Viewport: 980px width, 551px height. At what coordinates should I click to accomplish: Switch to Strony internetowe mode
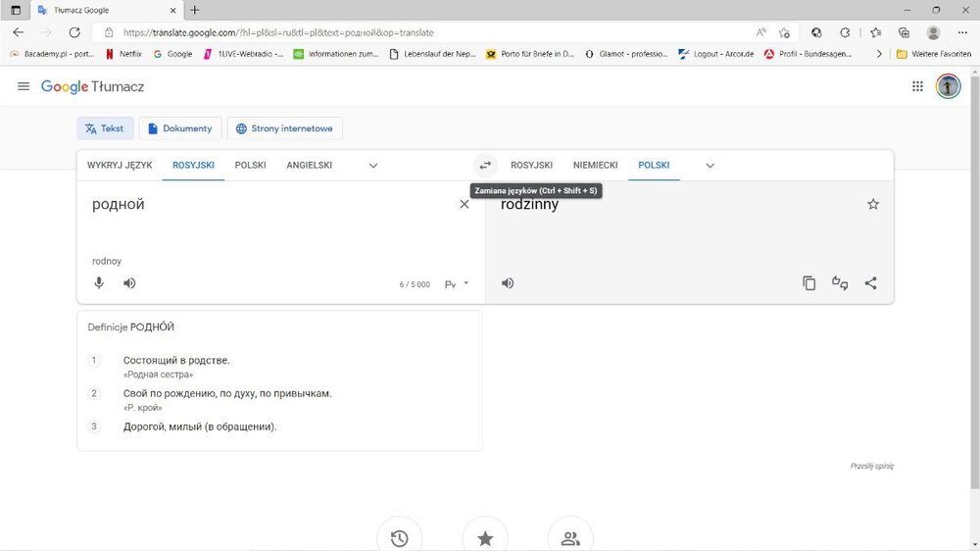pos(284,128)
